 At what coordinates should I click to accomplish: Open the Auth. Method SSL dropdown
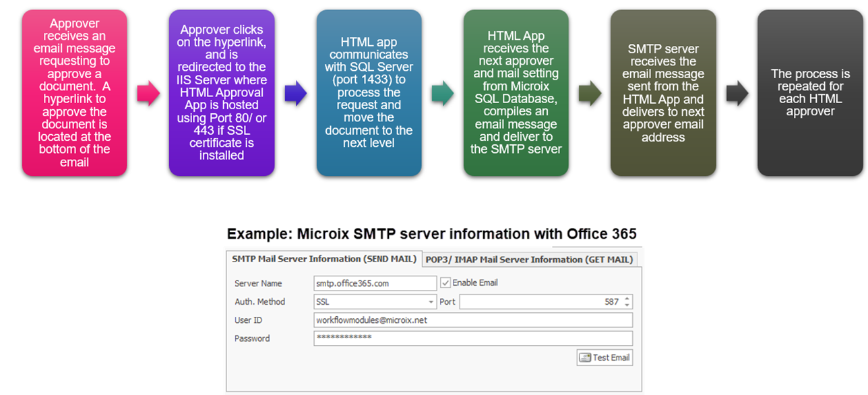pyautogui.click(x=431, y=302)
